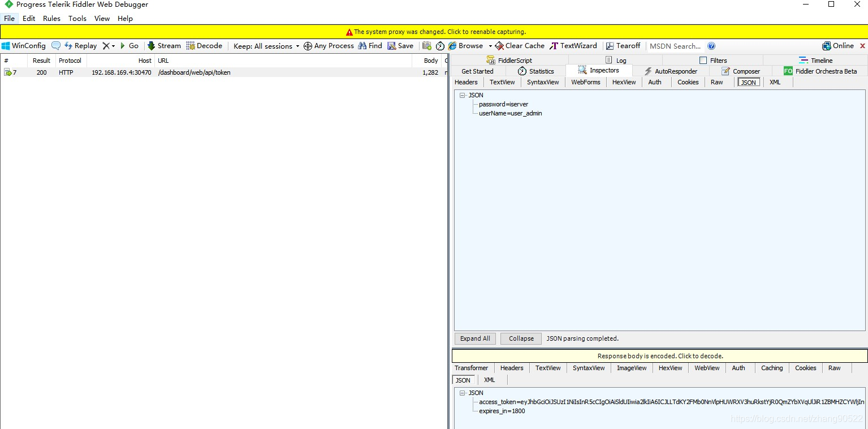Image resolution: width=868 pixels, height=429 pixels.
Task: Select the response XML tab
Action: coord(489,380)
